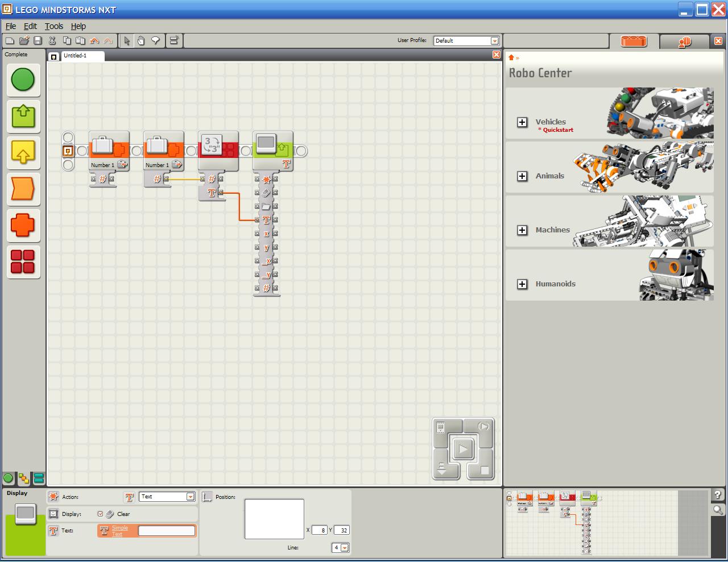The image size is (728, 562).
Task: Open the Action blocks palette
Action: point(23,116)
